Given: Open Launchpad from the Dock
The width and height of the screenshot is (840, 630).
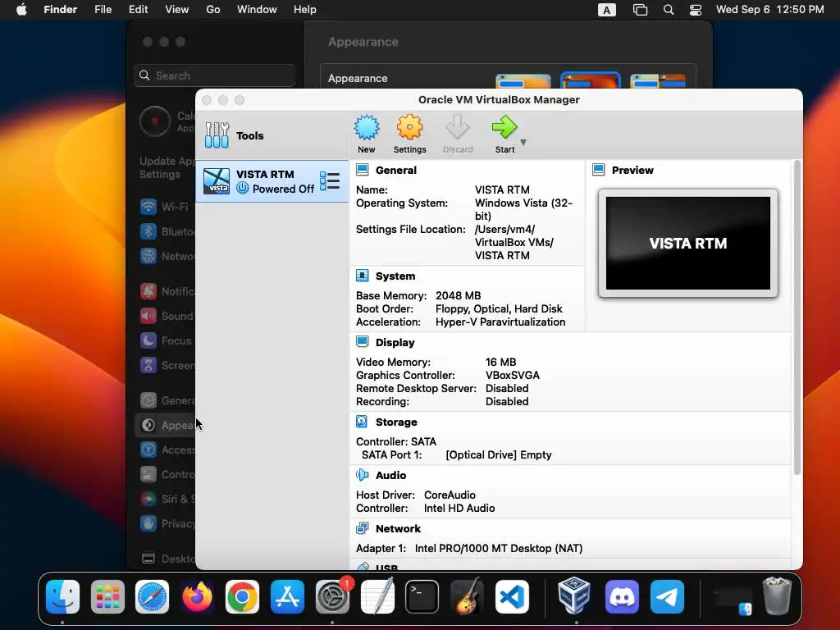Looking at the screenshot, I should point(107,597).
